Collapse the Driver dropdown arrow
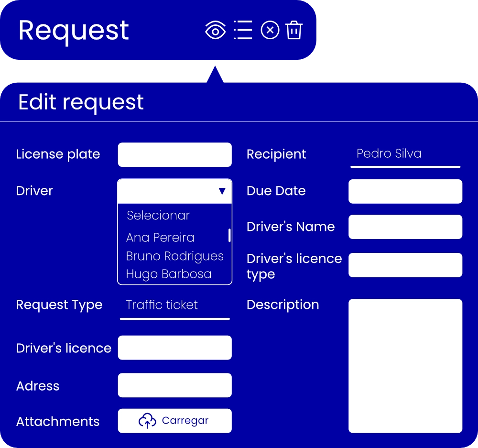478x448 pixels. click(222, 191)
